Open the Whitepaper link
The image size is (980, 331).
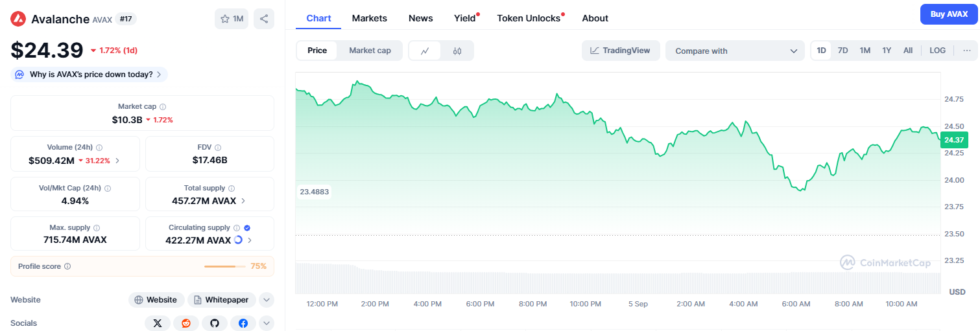222,300
